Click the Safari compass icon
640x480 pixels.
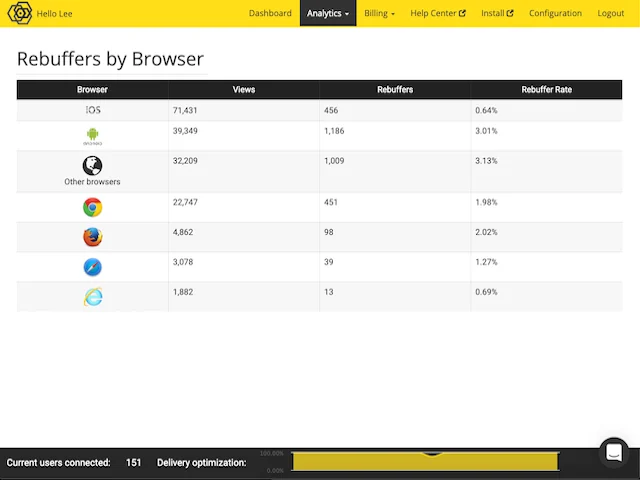pos(93,267)
